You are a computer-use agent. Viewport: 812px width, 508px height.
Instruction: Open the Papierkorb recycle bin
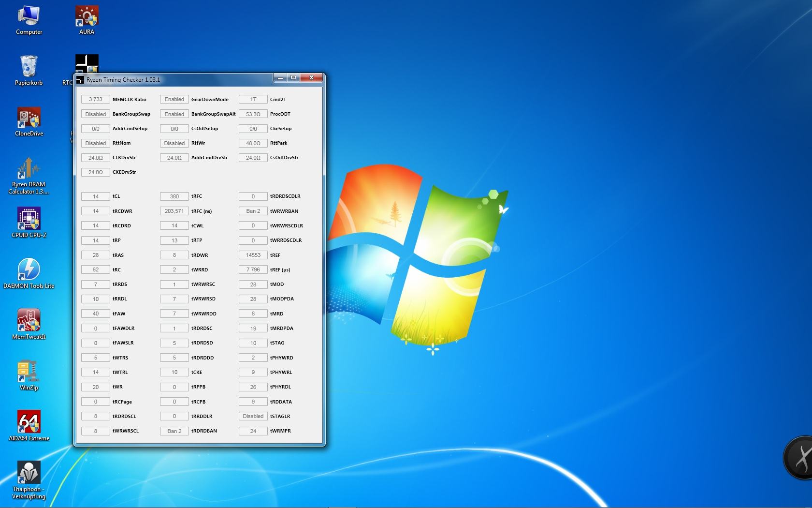click(x=29, y=71)
